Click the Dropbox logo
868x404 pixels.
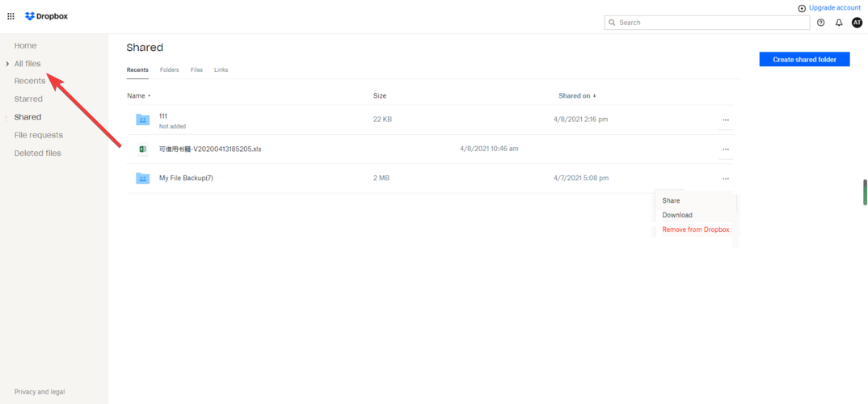[x=47, y=17]
